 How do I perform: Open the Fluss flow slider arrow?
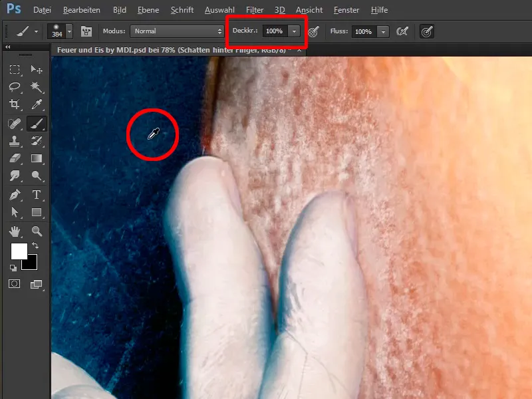click(383, 31)
